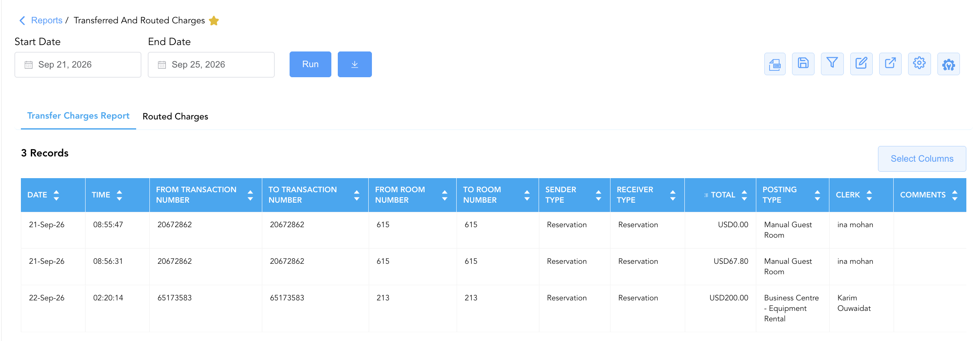Click the gear with wrench icon
The image size is (980, 341).
[949, 64]
